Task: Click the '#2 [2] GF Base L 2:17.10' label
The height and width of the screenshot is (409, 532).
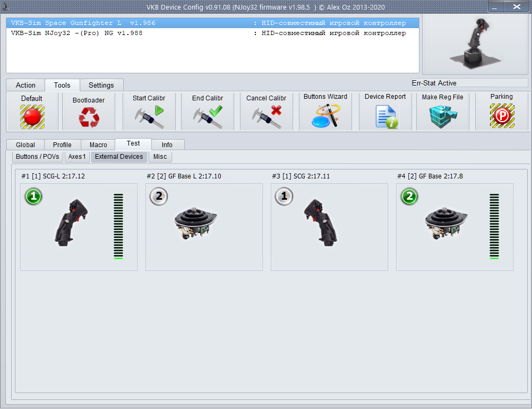Action: pyautogui.click(x=184, y=176)
